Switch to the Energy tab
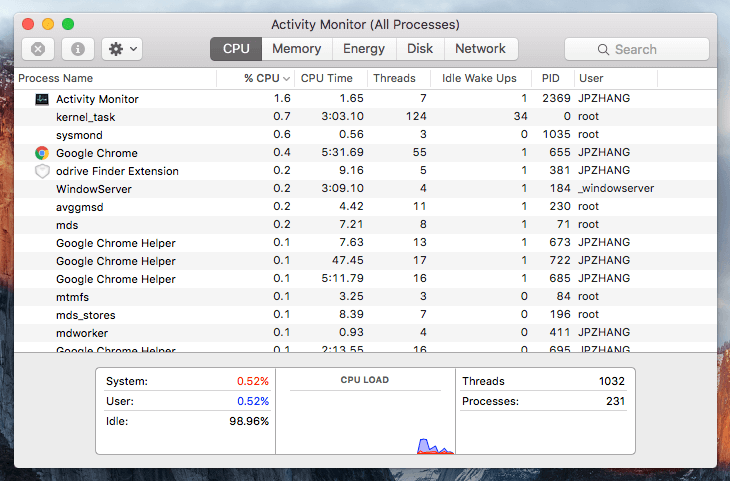The image size is (730, 481). pyautogui.click(x=364, y=49)
